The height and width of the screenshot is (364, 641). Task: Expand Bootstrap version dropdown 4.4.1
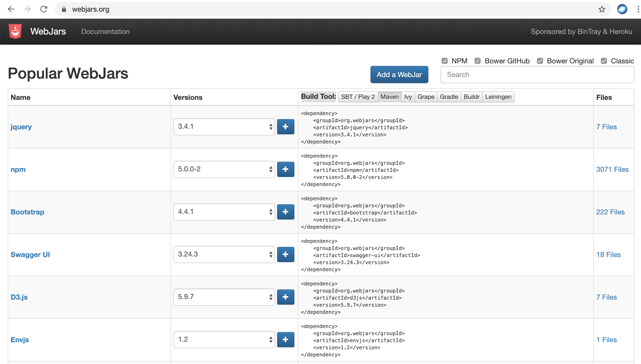click(x=224, y=212)
